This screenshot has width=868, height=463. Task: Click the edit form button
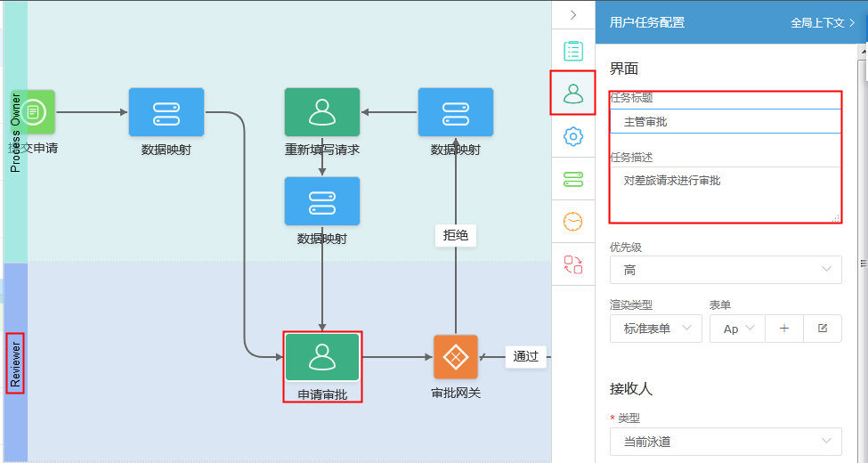(823, 329)
